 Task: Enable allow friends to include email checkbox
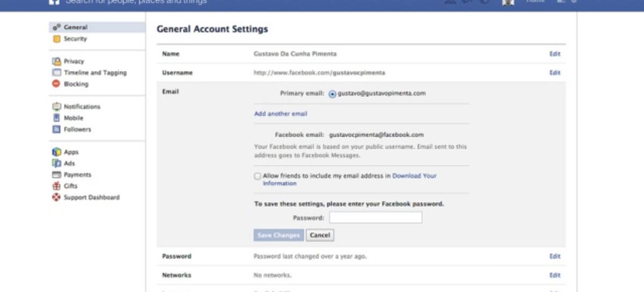point(258,176)
